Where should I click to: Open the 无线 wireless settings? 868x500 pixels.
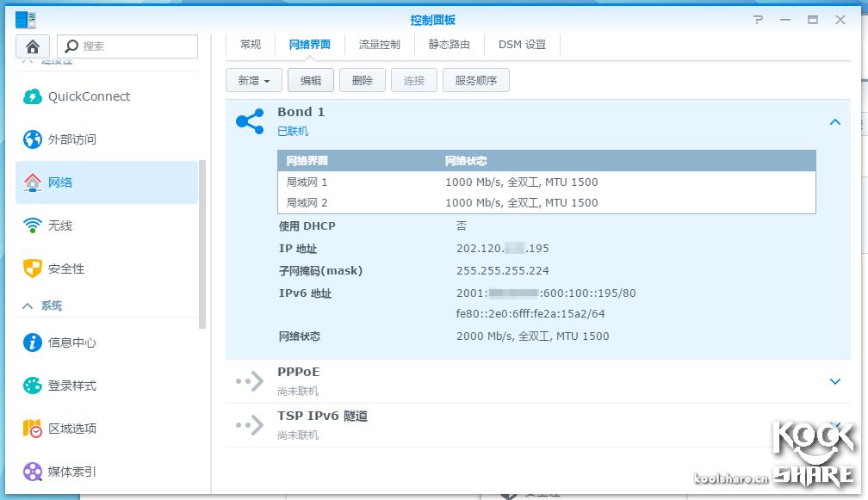57,225
